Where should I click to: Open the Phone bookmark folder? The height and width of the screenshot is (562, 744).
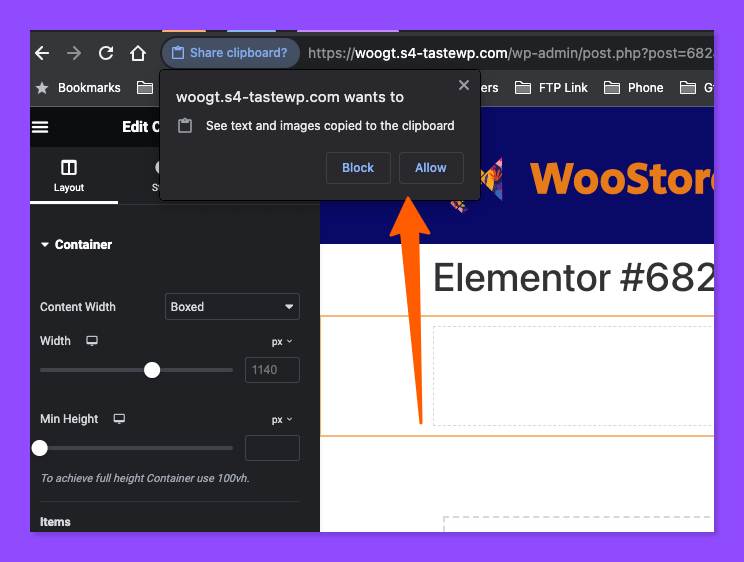tap(633, 88)
